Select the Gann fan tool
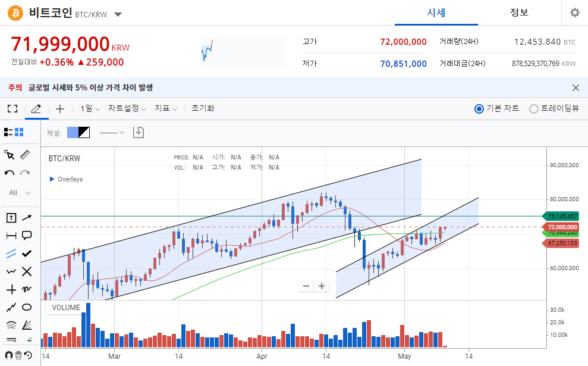Image resolution: width=588 pixels, height=366 pixels. (x=27, y=325)
